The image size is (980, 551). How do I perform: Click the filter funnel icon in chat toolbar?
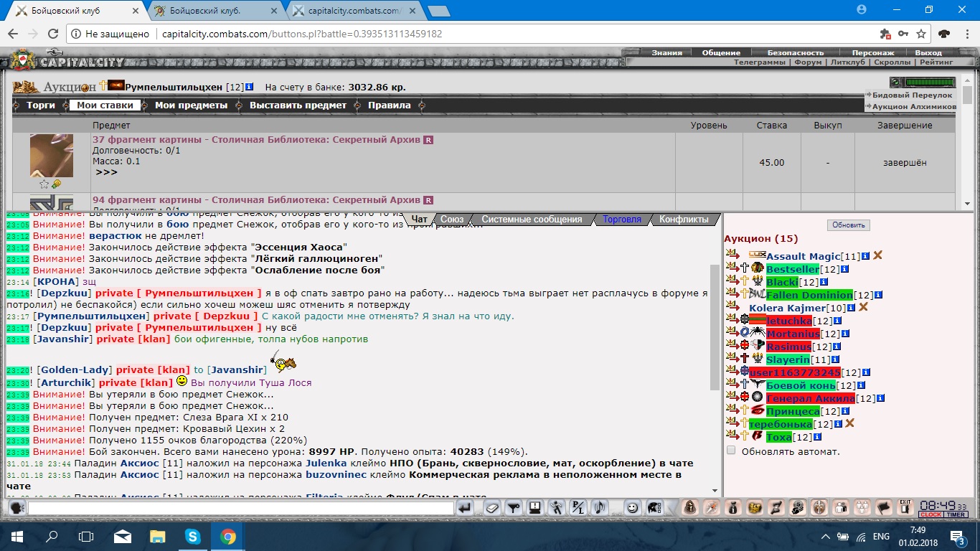(513, 508)
